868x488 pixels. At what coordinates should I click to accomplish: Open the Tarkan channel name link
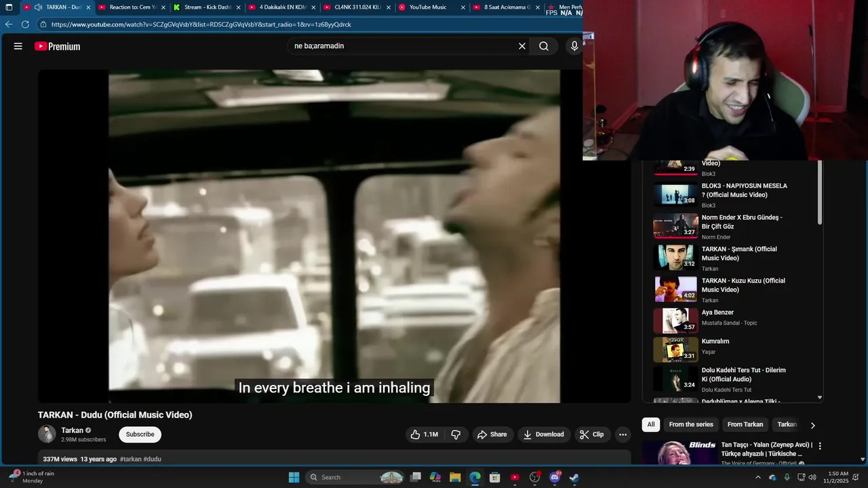(72, 430)
